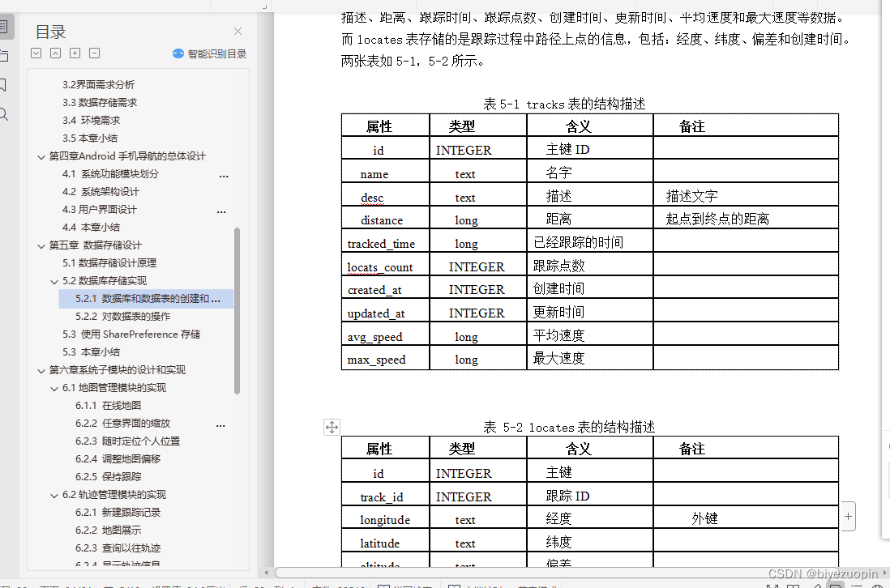Go to 6.2.5 保持跟踪 heading
The width and height of the screenshot is (890, 588).
coord(109,477)
